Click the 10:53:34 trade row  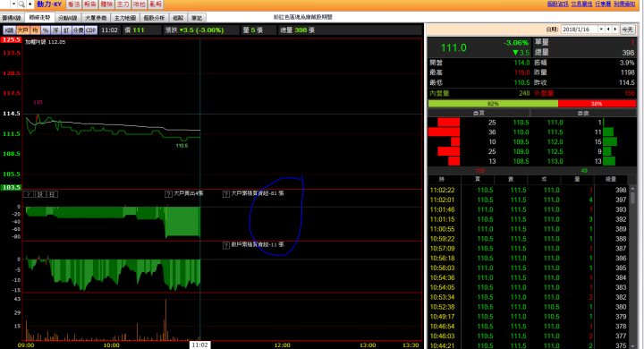[x=529, y=297]
